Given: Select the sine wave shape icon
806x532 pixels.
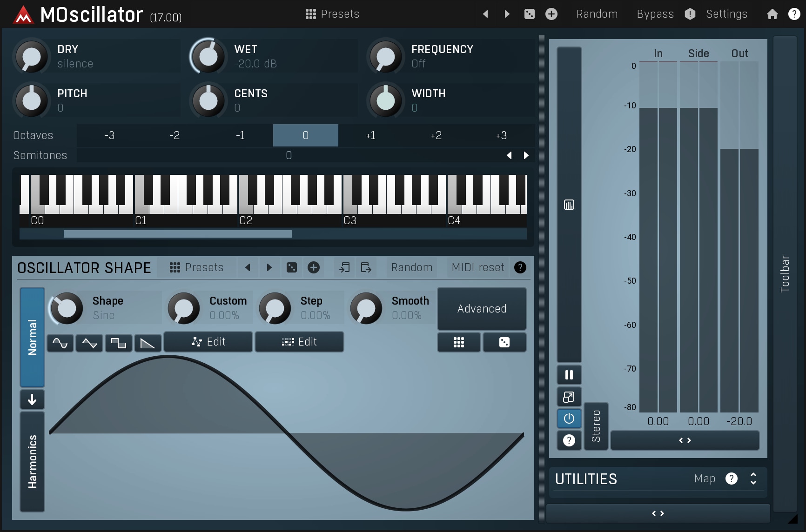Looking at the screenshot, I should coord(60,343).
